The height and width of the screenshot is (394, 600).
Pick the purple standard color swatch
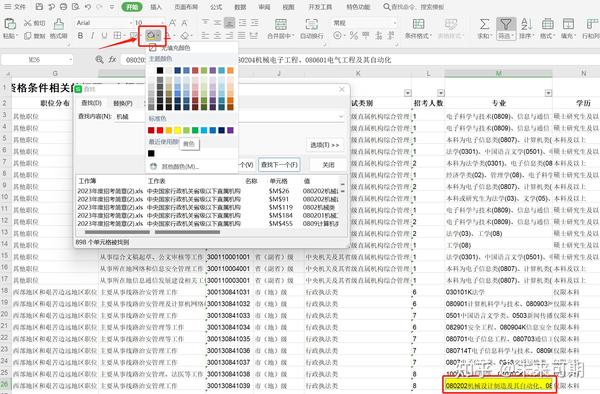click(230, 130)
